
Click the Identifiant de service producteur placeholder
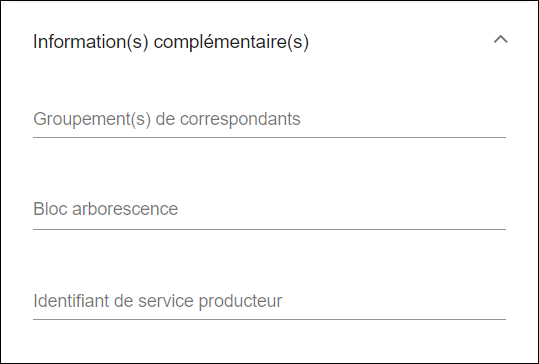click(158, 301)
